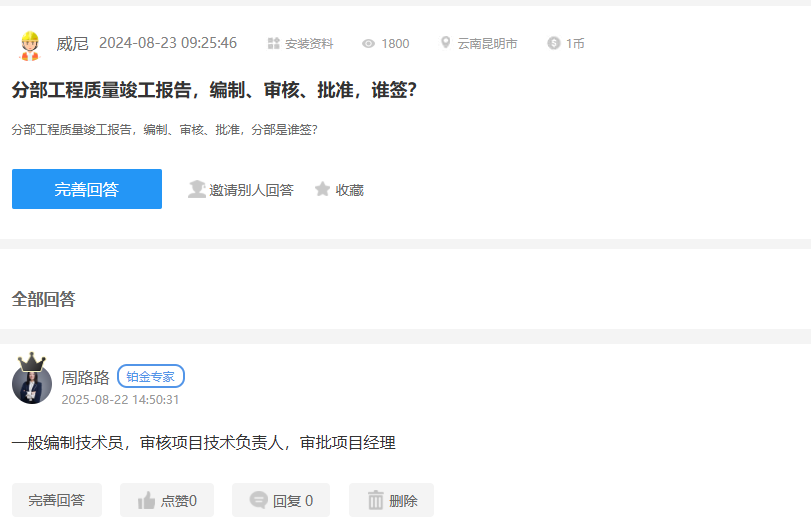The height and width of the screenshot is (529, 811).
Task: Click the eye view-count icon
Action: click(368, 43)
